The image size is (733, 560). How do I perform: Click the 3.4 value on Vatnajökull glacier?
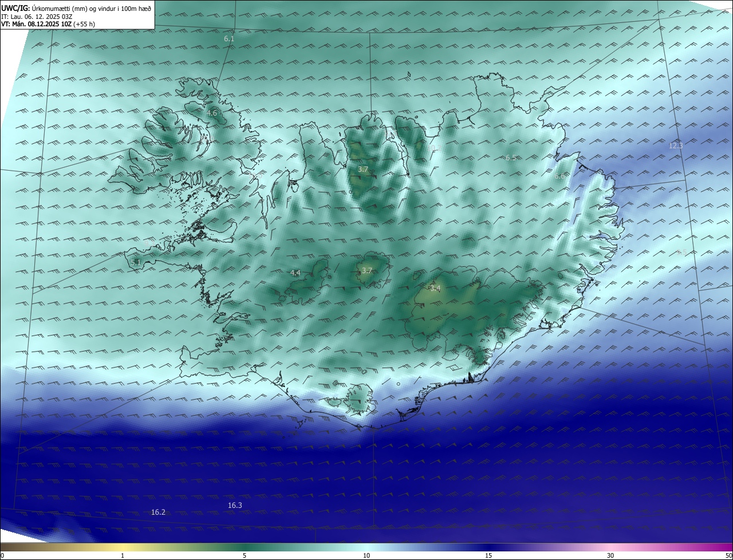(435, 289)
